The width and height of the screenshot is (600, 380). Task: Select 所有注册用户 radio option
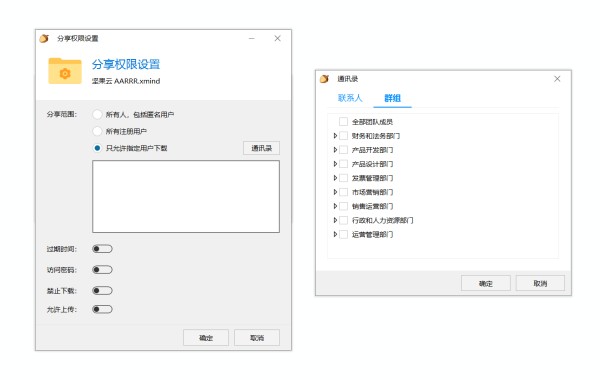click(97, 131)
